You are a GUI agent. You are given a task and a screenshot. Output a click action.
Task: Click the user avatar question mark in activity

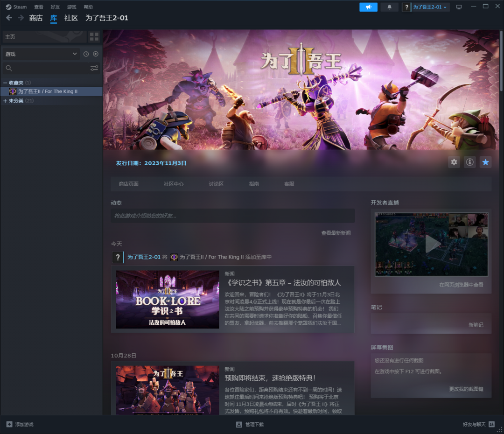click(x=117, y=257)
